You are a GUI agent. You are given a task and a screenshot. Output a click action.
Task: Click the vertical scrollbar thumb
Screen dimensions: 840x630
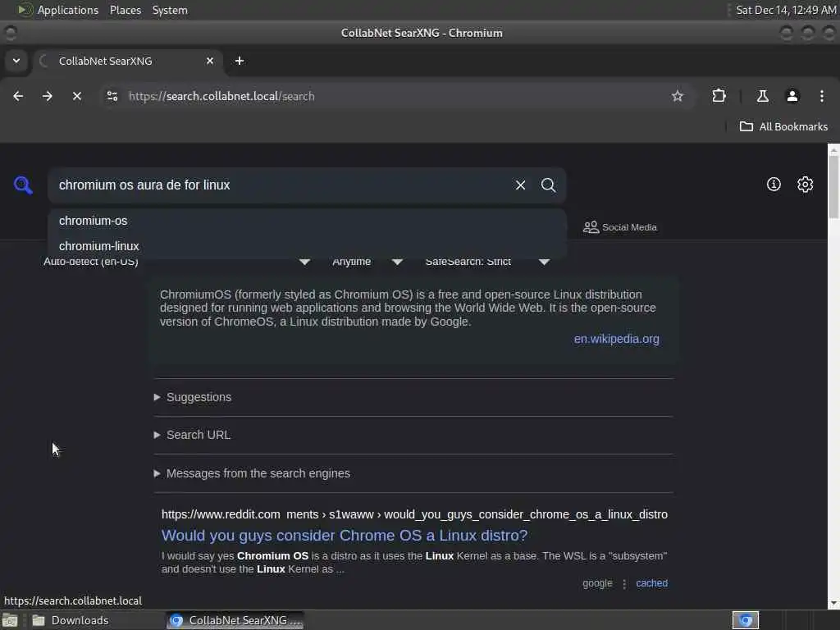(x=833, y=186)
